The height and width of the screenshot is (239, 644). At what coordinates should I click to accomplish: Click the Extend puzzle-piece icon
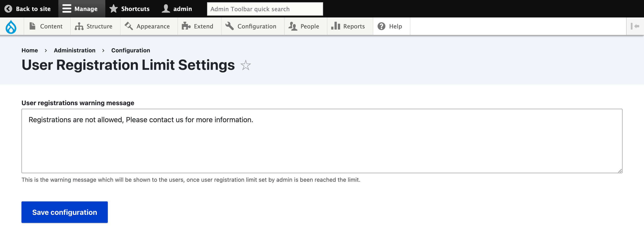pyautogui.click(x=186, y=26)
